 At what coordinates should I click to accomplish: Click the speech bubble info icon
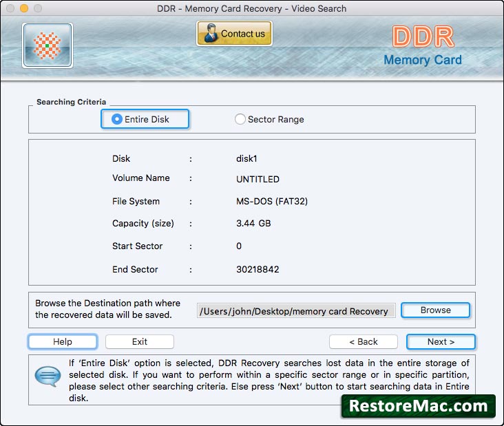point(48,376)
